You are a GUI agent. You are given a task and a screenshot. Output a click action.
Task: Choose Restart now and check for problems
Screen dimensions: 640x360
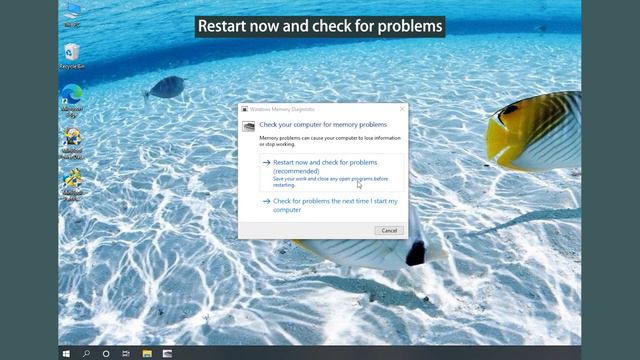(331, 173)
